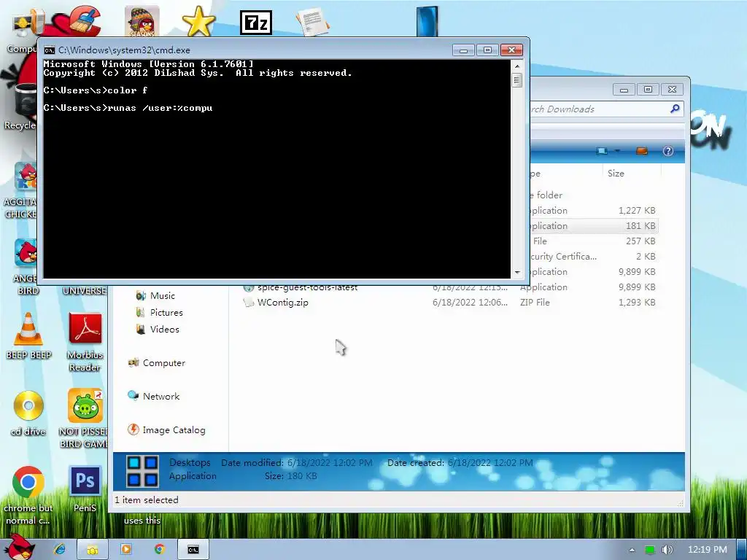The image size is (747, 560).
Task: Open Internet Explorer from the taskbar
Action: pos(60,550)
